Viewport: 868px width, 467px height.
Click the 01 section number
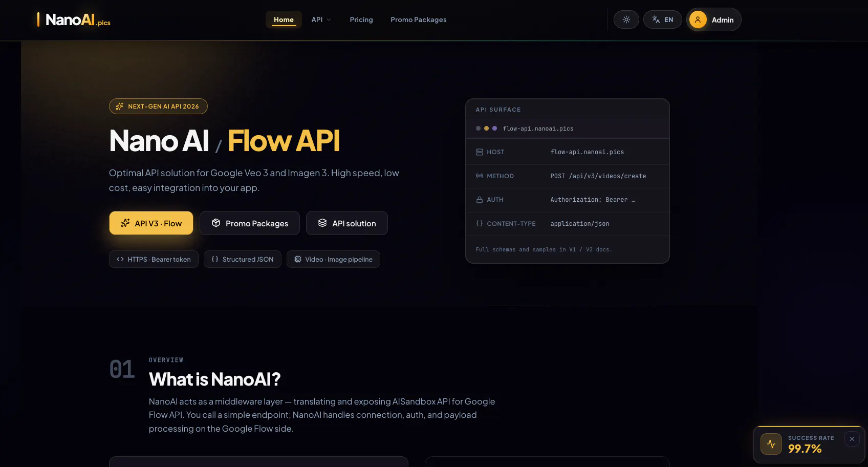click(122, 369)
